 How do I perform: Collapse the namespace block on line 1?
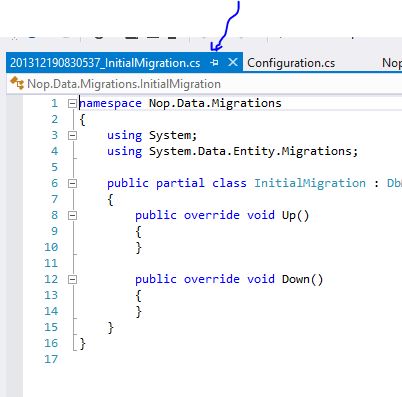tap(72, 103)
